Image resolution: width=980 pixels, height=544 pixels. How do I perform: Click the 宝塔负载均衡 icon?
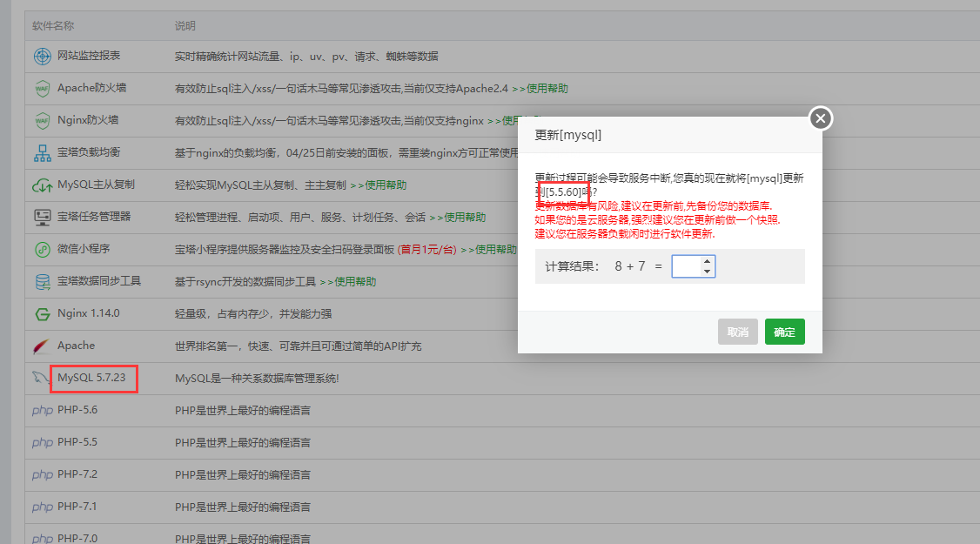click(42, 153)
